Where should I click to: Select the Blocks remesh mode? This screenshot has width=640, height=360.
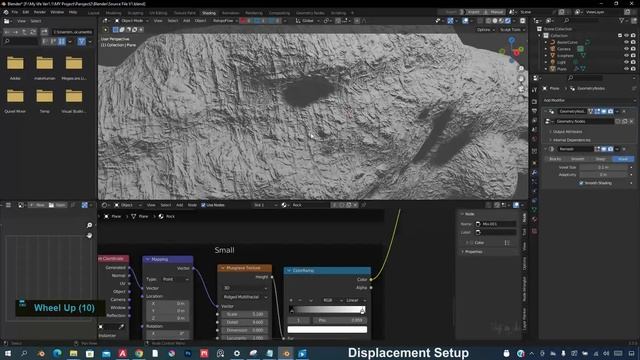[556, 159]
